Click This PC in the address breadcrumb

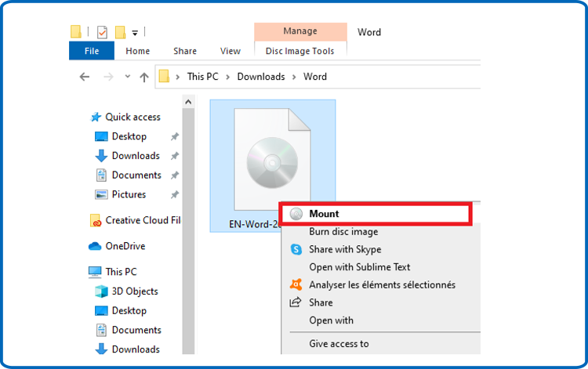click(x=203, y=77)
